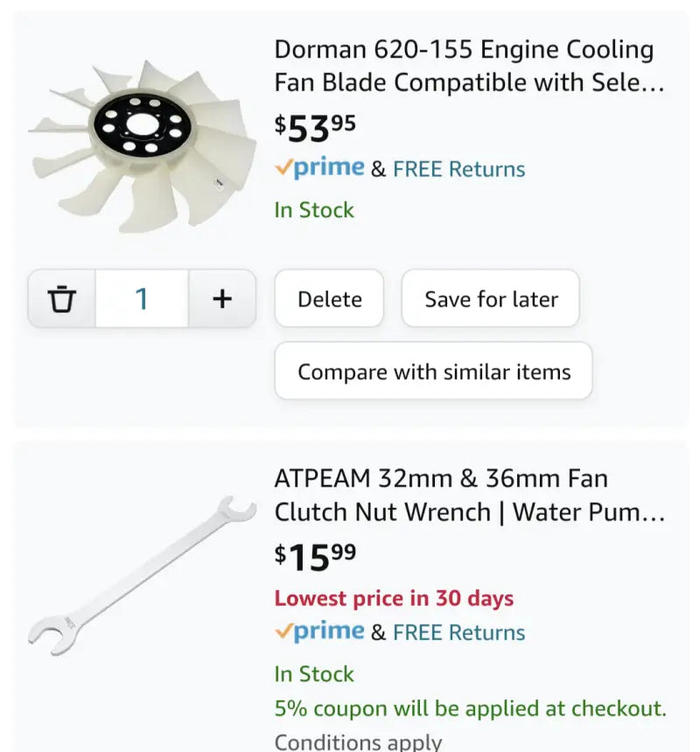Click the plus icon to increase quantity
Image resolution: width=700 pixels, height=752 pixels.
click(222, 299)
